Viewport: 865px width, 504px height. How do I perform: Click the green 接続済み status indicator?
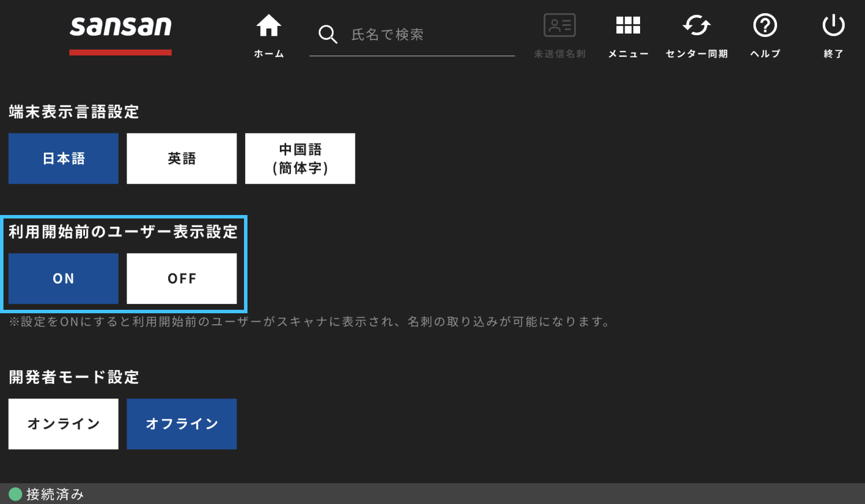16,494
